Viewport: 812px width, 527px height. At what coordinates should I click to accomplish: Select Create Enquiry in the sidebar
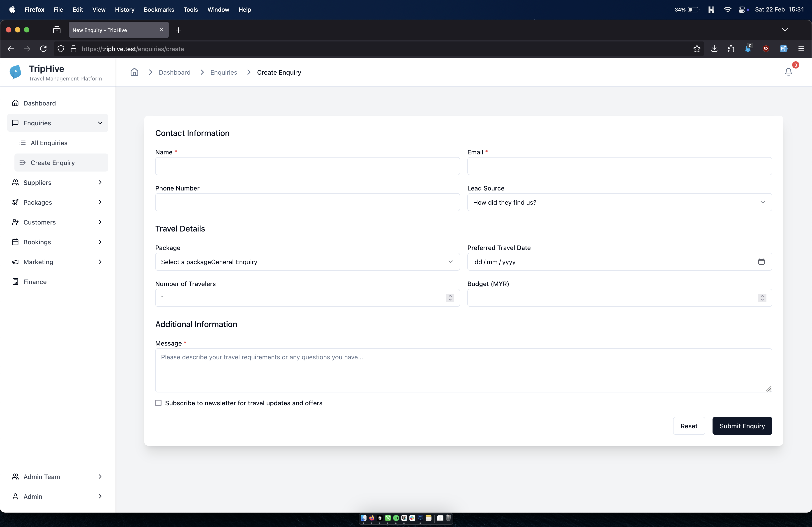coord(61,162)
